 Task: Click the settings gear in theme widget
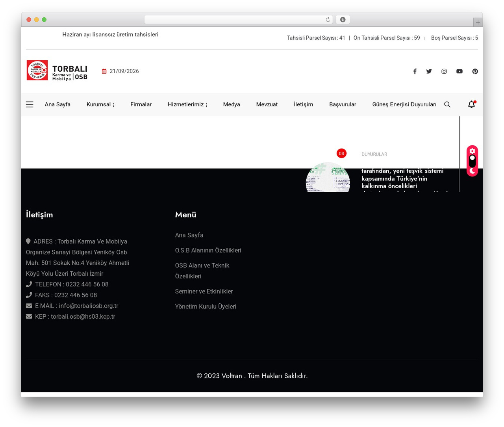point(472,151)
